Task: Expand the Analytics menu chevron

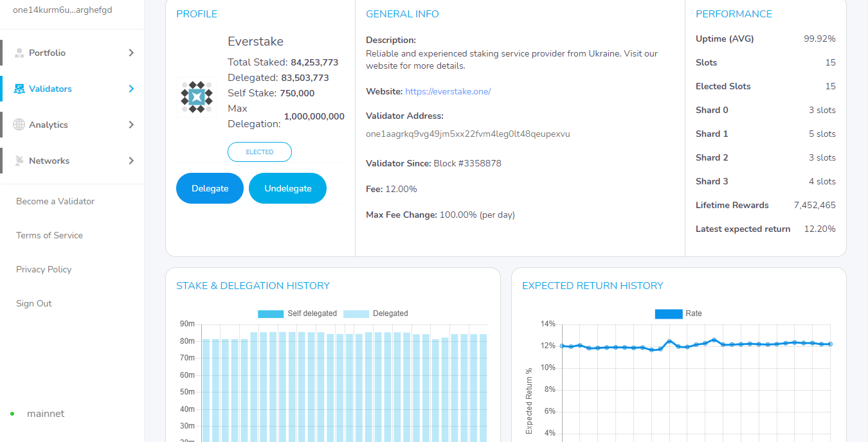Action: [x=131, y=125]
